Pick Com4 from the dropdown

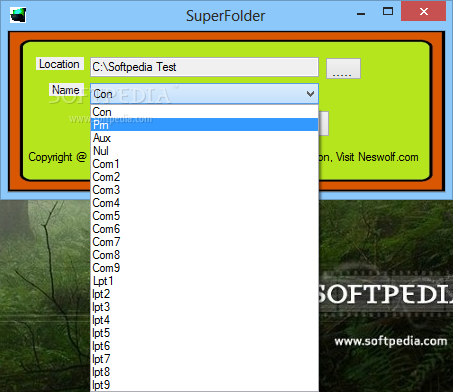pos(204,203)
